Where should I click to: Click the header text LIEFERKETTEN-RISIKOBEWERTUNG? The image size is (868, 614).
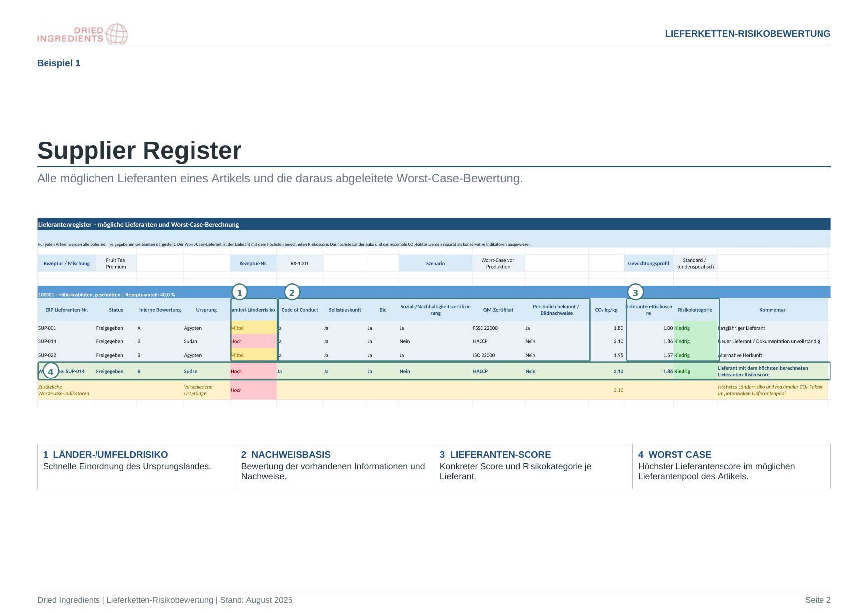747,34
